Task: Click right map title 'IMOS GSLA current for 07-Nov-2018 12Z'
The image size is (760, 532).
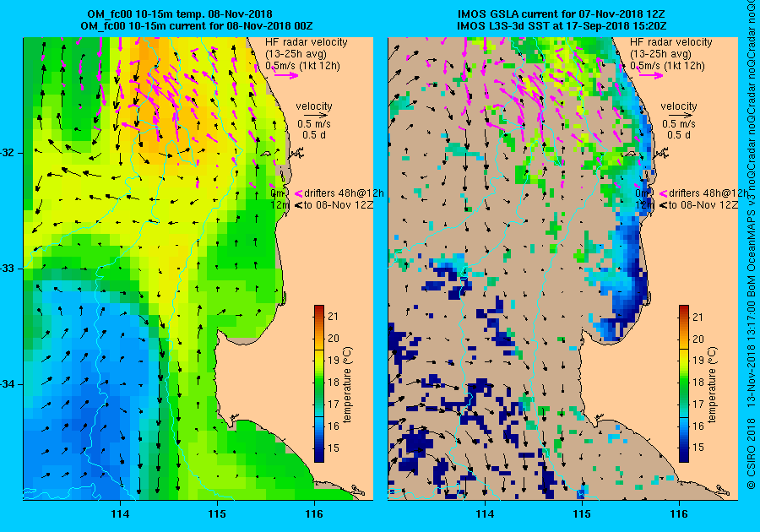Action: (x=562, y=14)
